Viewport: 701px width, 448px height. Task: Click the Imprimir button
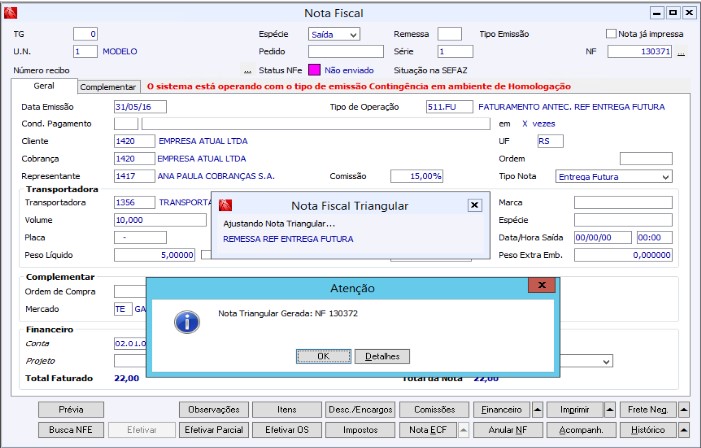click(574, 410)
